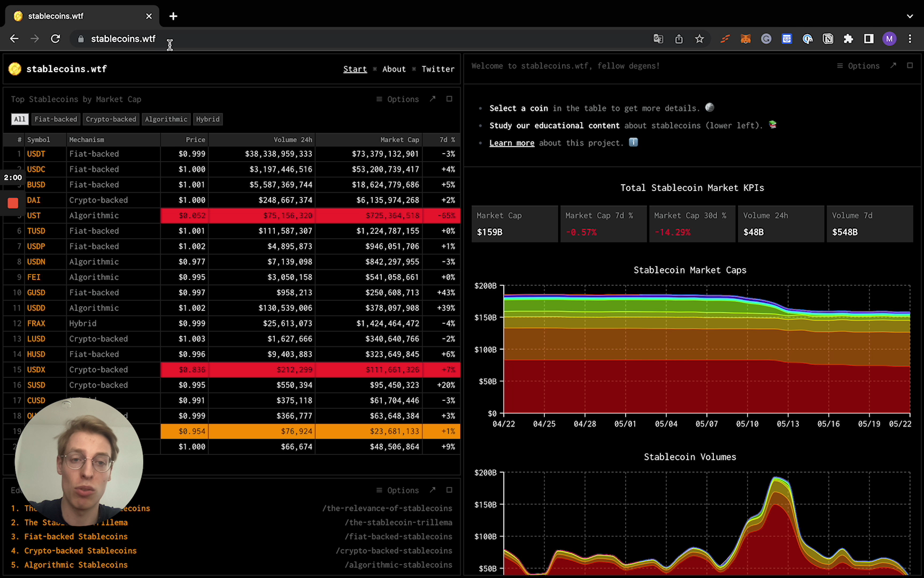Select the LUSD symbol
Viewport: 924px width, 578px height.
click(x=36, y=339)
